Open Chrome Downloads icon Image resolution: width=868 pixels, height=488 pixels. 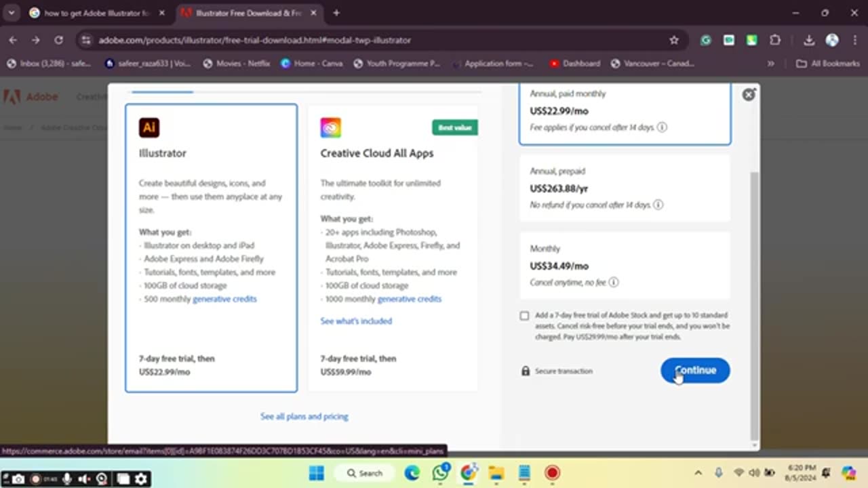[809, 40]
